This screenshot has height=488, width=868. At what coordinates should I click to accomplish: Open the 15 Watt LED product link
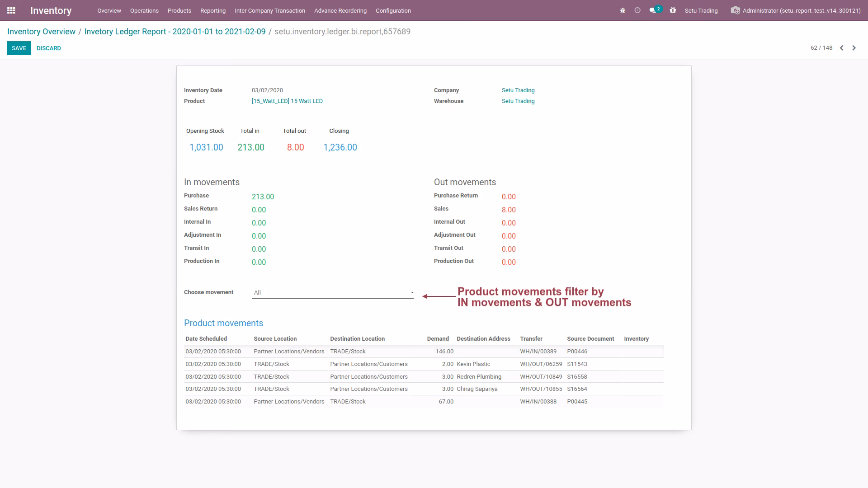pos(287,101)
